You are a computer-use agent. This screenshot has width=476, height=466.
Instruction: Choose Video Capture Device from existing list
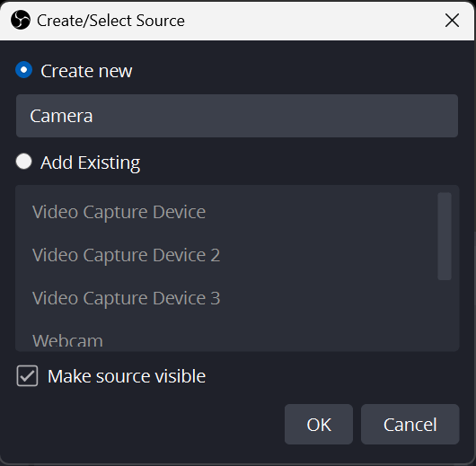pos(226,212)
